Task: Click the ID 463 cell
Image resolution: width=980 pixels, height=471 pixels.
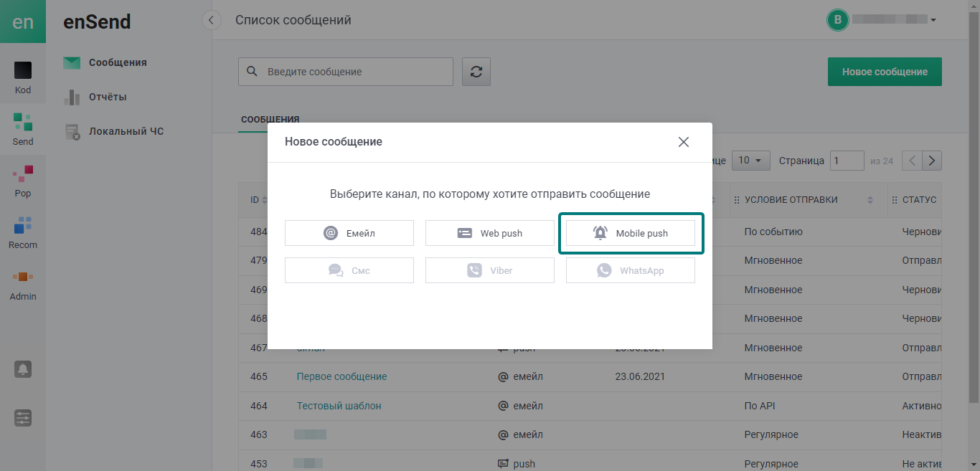Action: [x=259, y=434]
